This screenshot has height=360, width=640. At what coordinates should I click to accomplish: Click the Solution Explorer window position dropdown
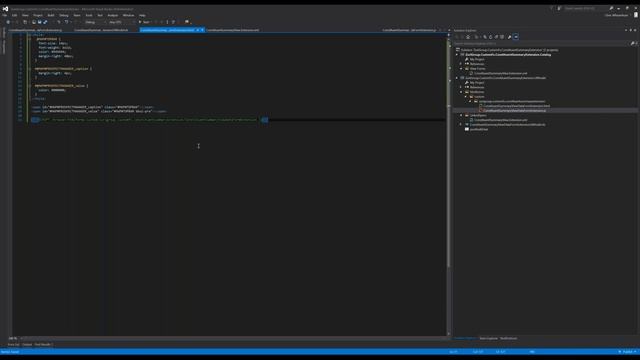point(626,30)
